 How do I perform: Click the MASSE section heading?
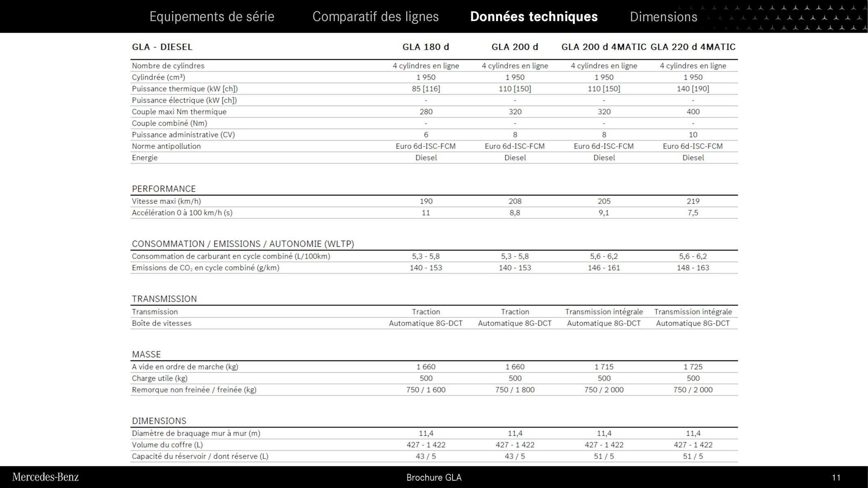tap(146, 354)
